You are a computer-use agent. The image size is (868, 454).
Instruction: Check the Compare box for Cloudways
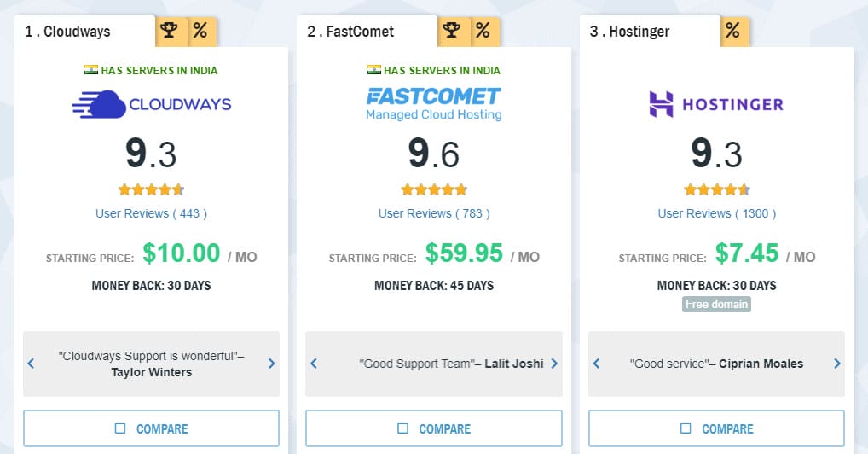120,428
